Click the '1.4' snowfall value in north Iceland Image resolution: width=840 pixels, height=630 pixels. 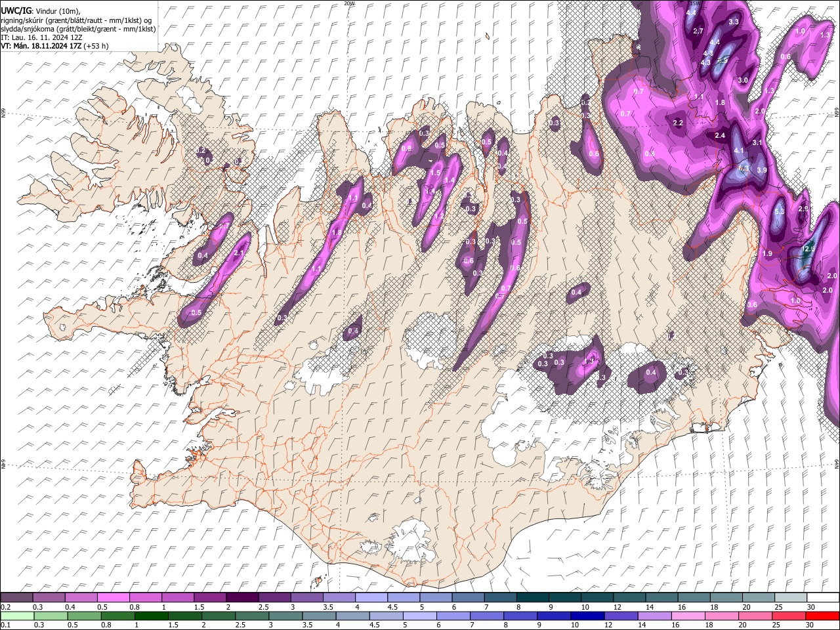coord(450,180)
